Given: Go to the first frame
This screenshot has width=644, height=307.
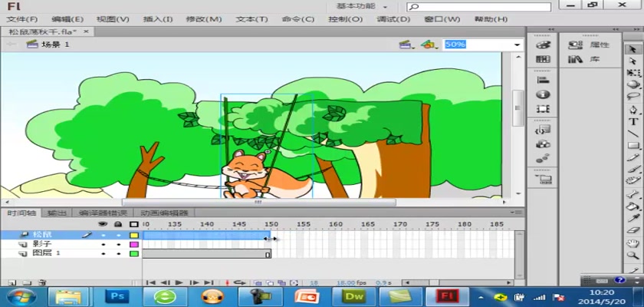Looking at the screenshot, I should click(x=151, y=282).
